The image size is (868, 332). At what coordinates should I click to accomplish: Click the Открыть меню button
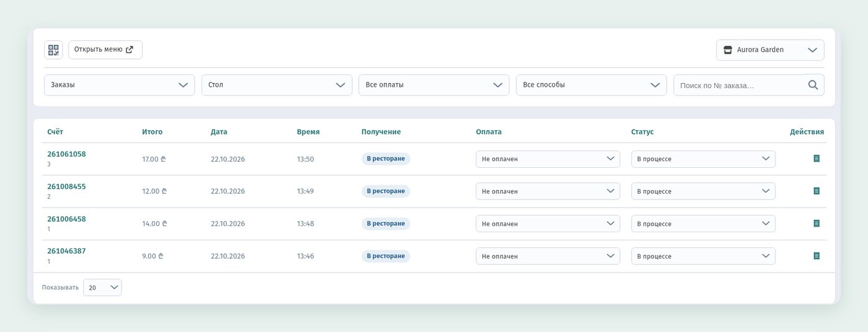pyautogui.click(x=105, y=50)
